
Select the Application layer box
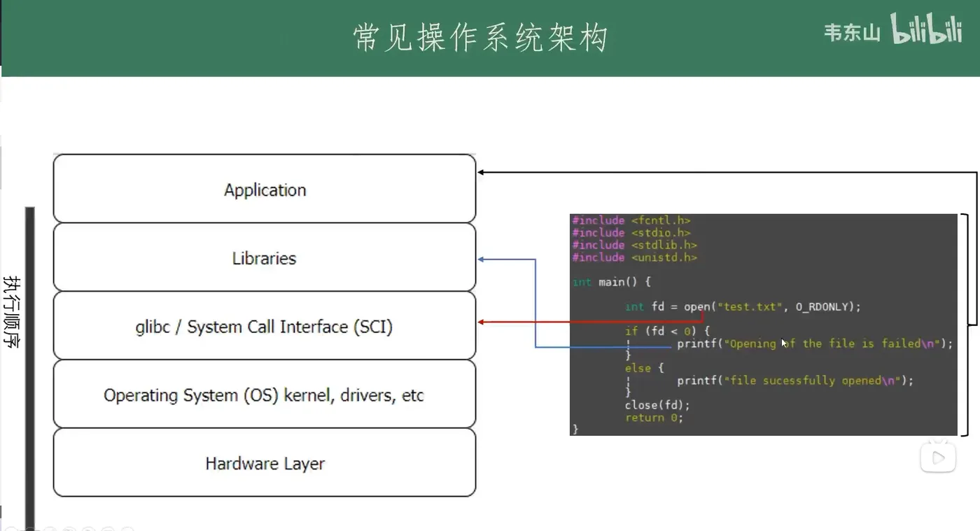(x=265, y=189)
